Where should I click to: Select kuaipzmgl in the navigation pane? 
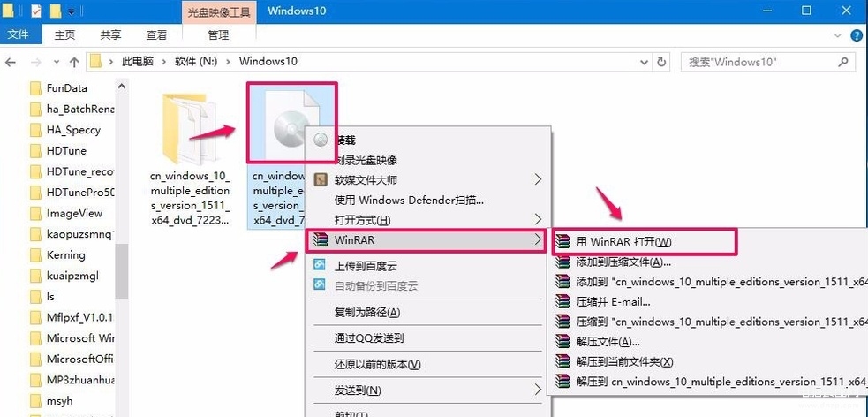[x=72, y=276]
